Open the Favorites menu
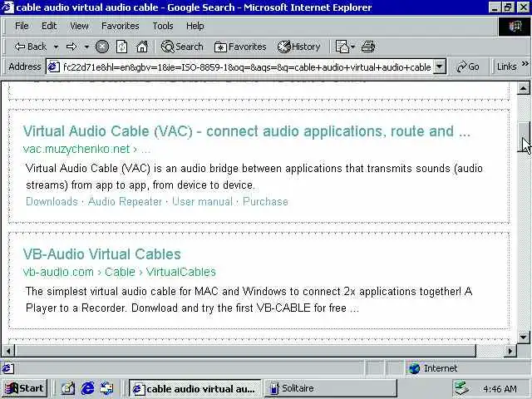532x399 pixels. click(120, 26)
